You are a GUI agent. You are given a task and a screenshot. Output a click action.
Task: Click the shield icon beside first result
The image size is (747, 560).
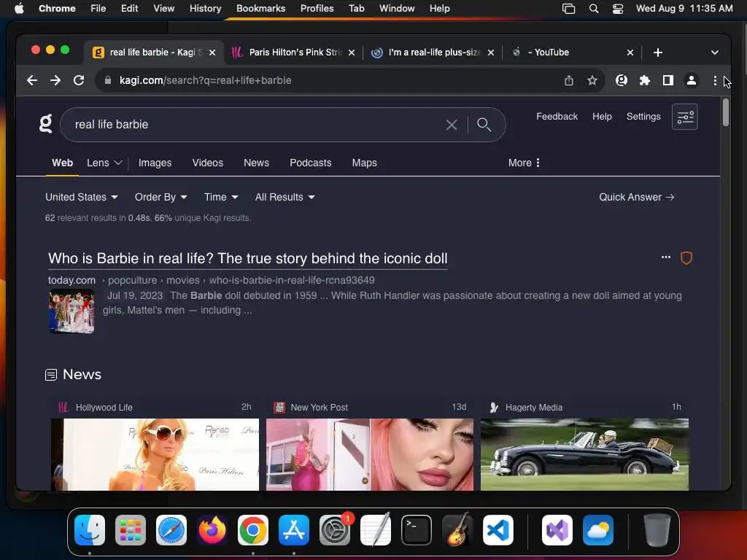pyautogui.click(x=686, y=258)
